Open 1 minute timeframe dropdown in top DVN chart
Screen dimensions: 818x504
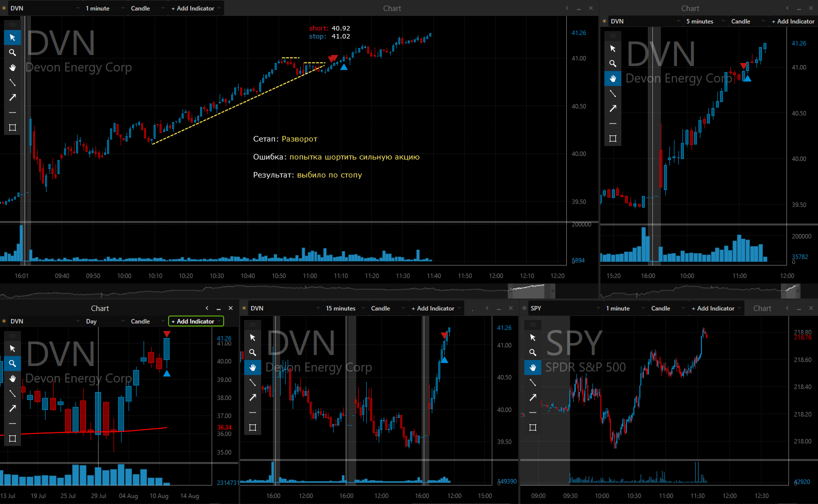105,8
